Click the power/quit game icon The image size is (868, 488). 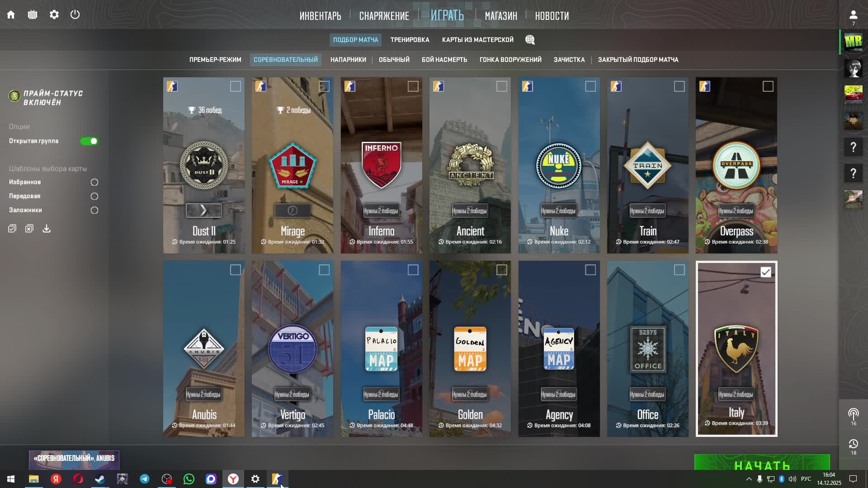tap(75, 14)
